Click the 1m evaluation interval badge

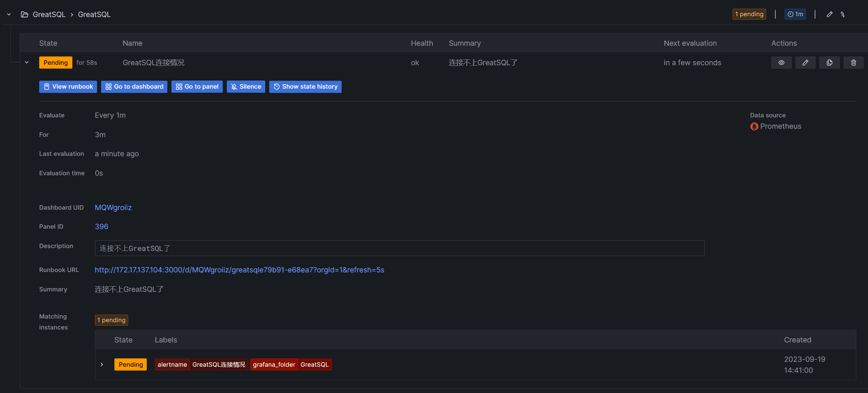click(x=795, y=14)
